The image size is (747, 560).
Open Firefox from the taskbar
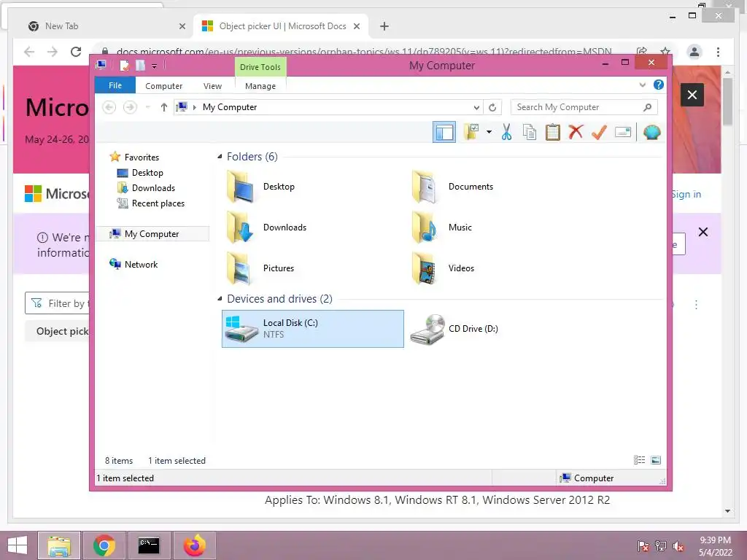click(194, 545)
